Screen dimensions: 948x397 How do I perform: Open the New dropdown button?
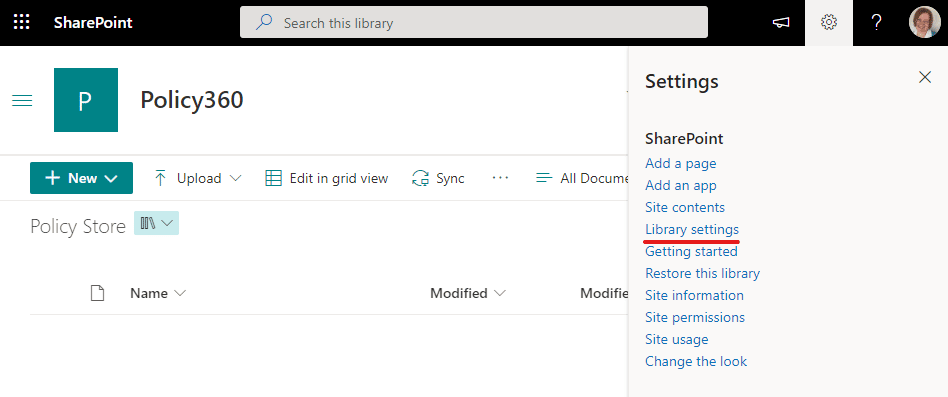coord(82,178)
